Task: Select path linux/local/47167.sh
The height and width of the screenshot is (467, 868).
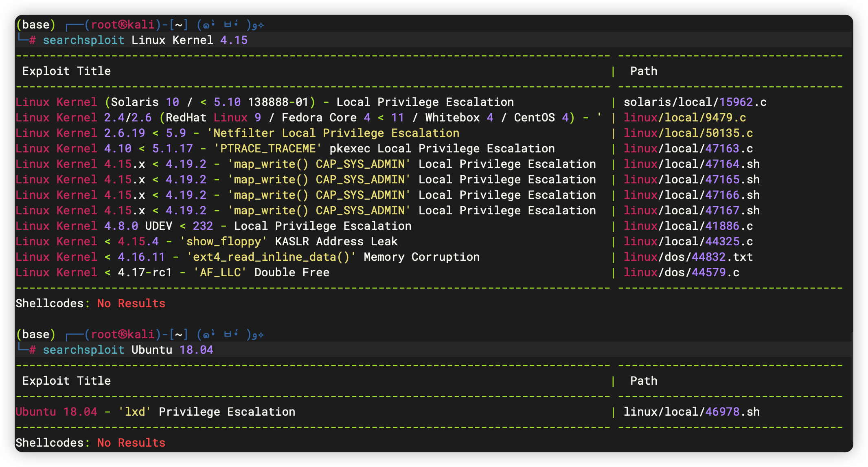Action: (x=692, y=210)
